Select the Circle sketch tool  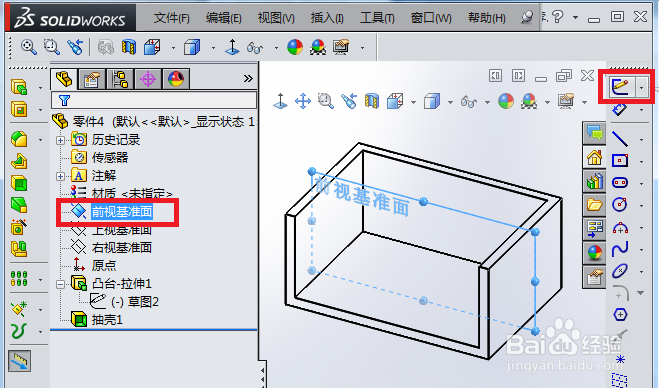point(620,205)
